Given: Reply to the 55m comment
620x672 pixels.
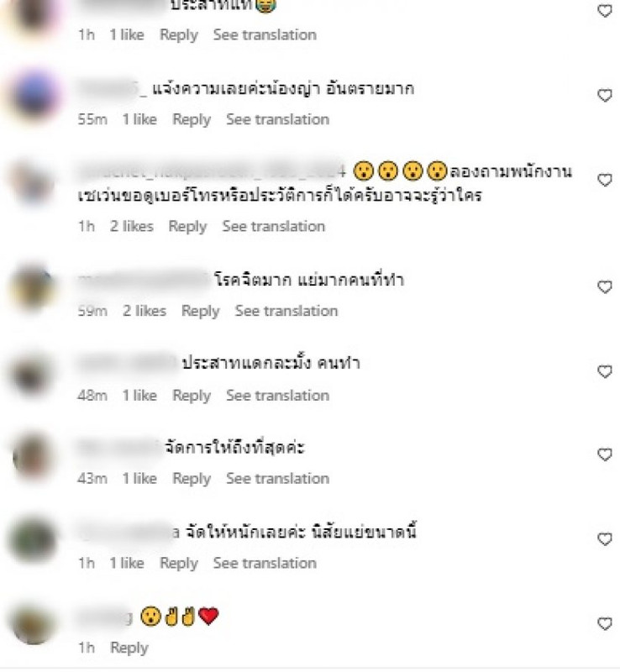Looking at the screenshot, I should 192,119.
